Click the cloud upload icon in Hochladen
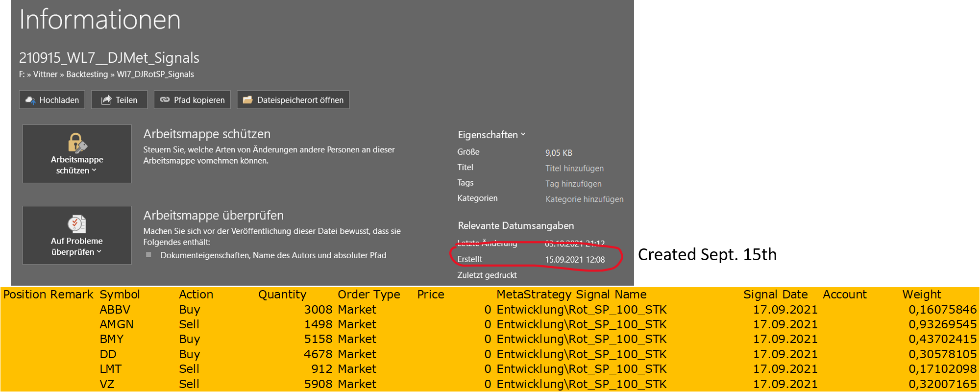The height and width of the screenshot is (392, 980). (x=30, y=100)
